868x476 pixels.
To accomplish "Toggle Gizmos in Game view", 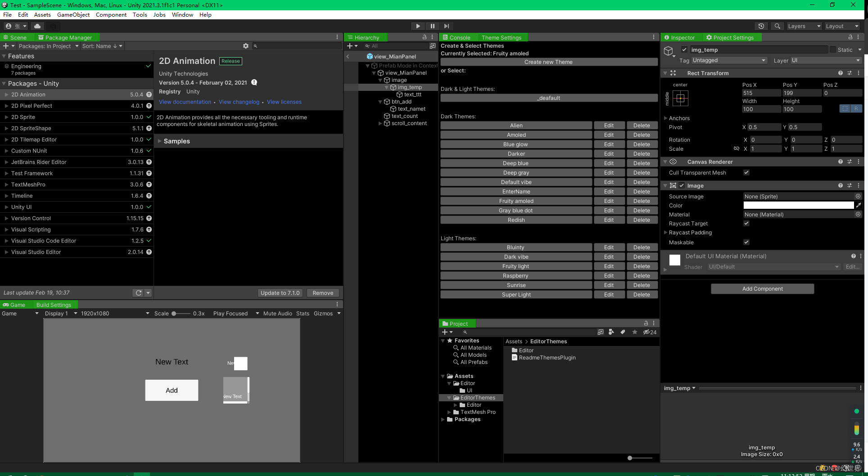I will (323, 314).
